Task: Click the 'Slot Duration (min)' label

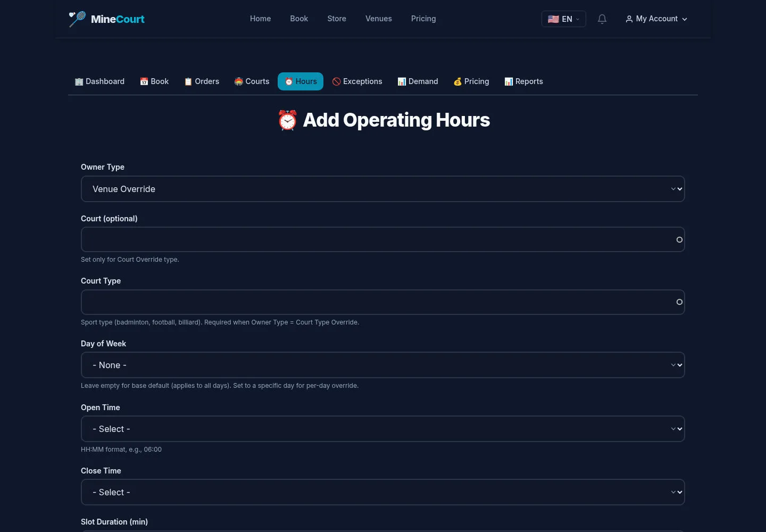Action: [x=114, y=522]
